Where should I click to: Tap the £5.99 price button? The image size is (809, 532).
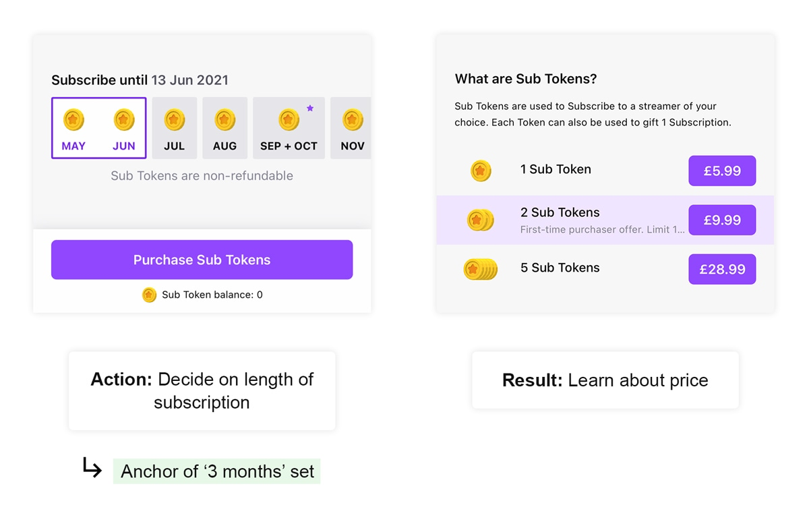[x=722, y=171]
